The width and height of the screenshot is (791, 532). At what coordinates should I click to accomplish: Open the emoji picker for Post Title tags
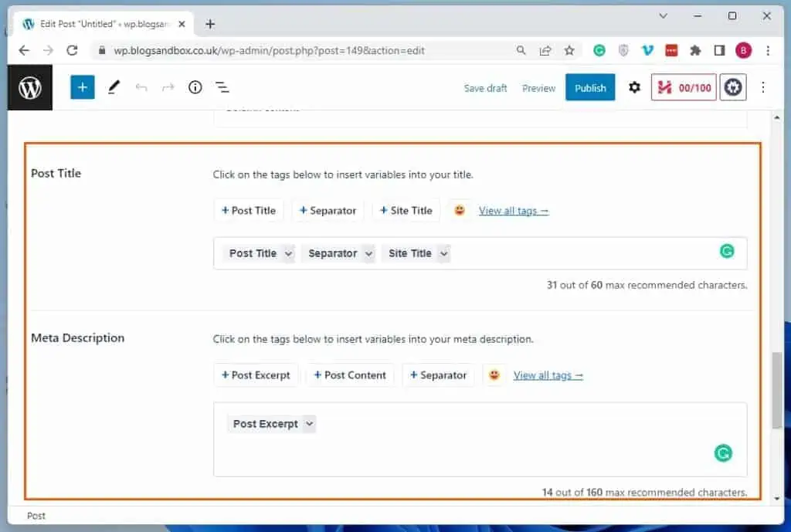[460, 209]
